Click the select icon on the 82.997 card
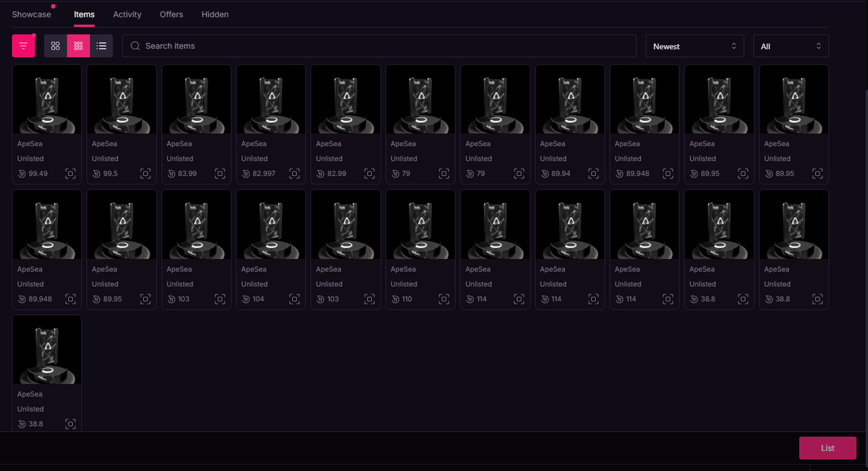Screen dimensions: 868x471 pos(294,174)
